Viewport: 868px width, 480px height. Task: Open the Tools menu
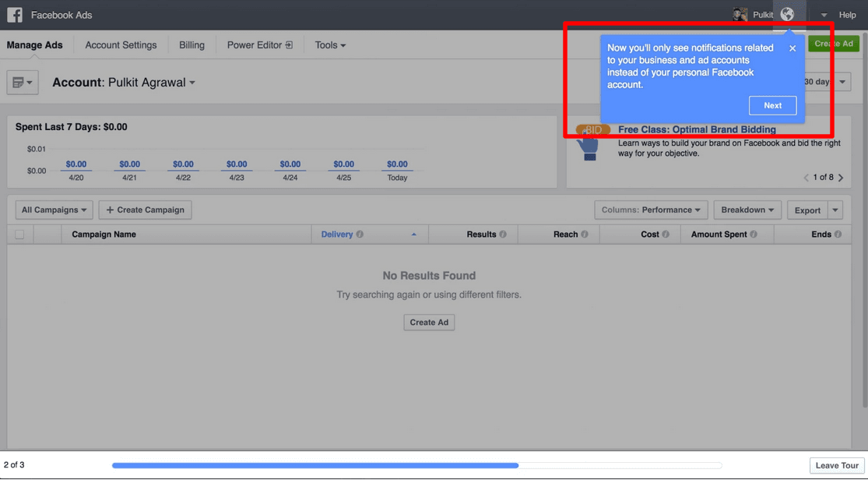[330, 45]
